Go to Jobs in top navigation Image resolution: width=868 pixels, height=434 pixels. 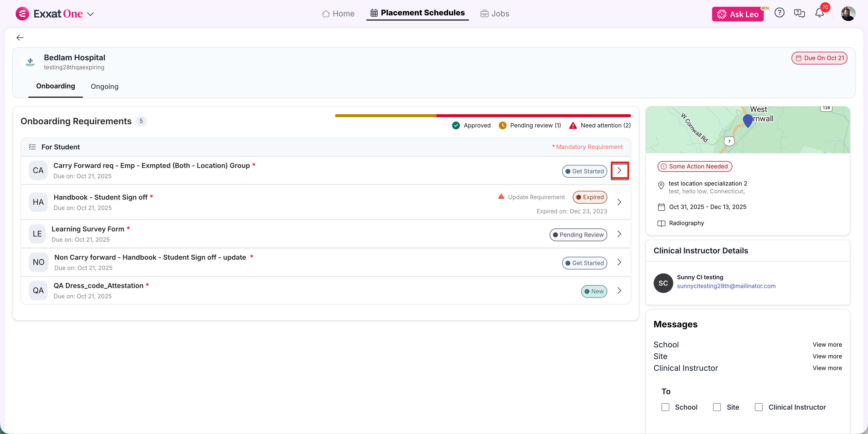pos(495,13)
